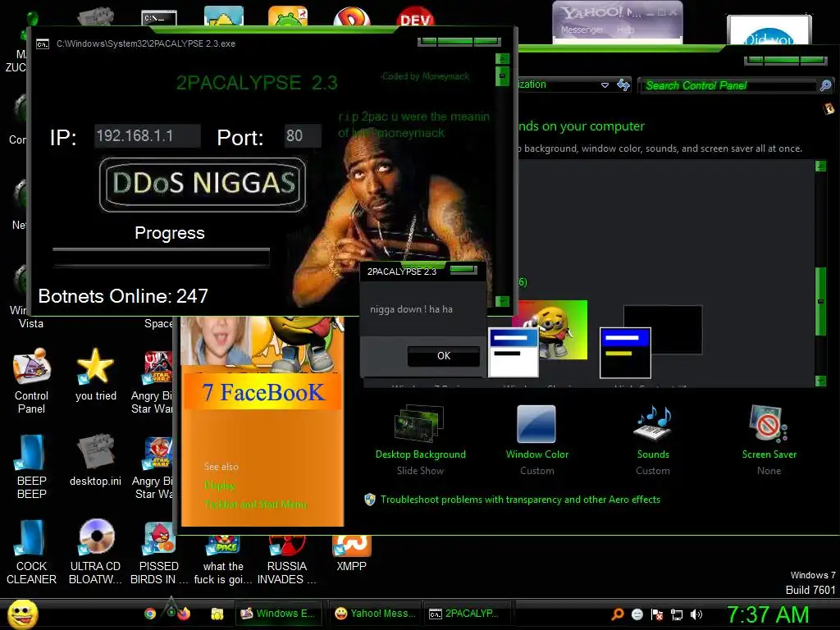Click the large DDoS attack button
This screenshot has height=630, width=840.
pyautogui.click(x=203, y=185)
